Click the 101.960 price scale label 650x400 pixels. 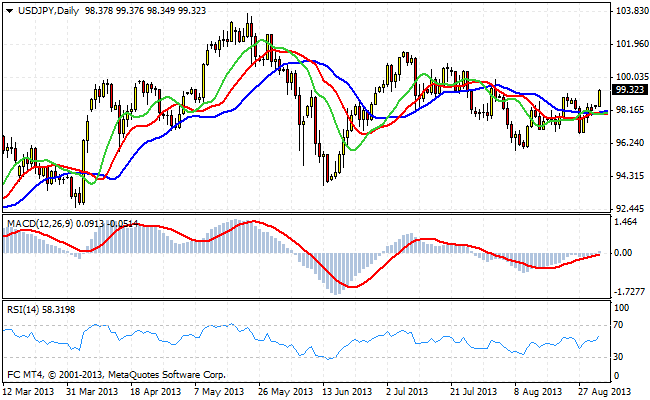point(632,44)
